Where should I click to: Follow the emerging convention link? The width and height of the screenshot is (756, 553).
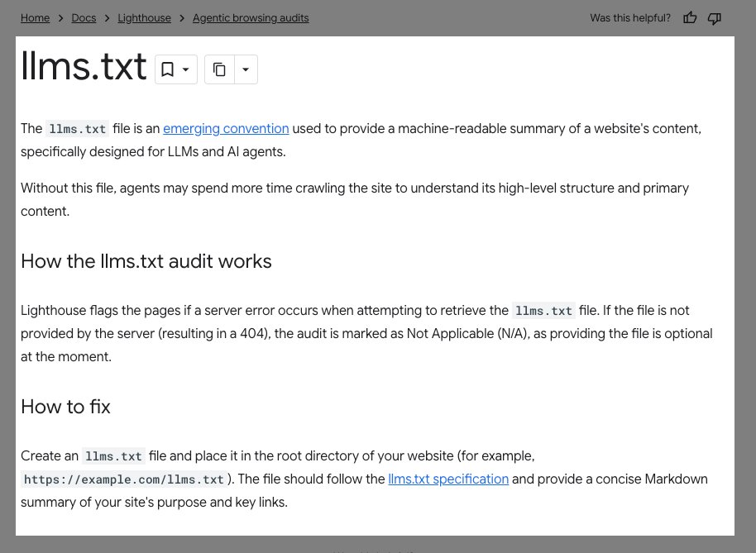pyautogui.click(x=226, y=129)
